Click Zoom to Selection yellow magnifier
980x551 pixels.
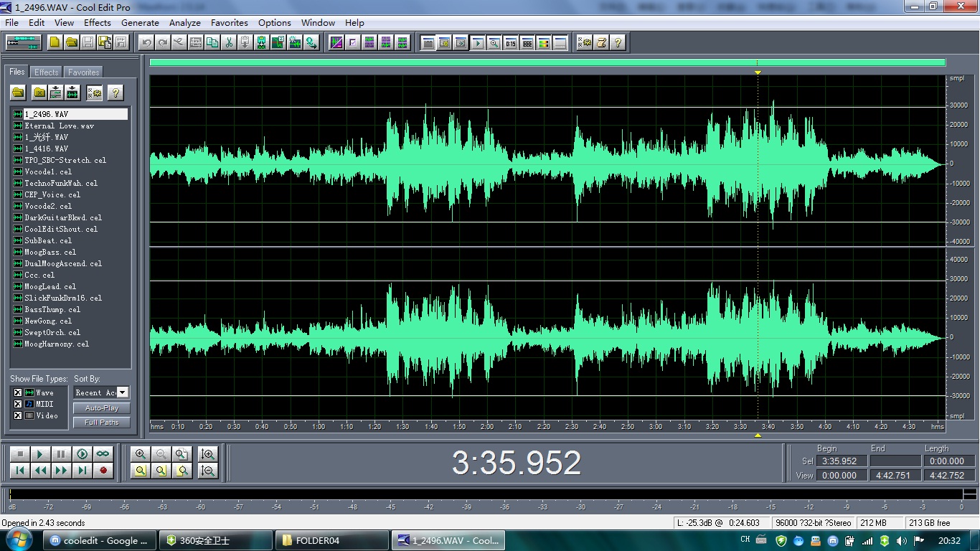(x=141, y=471)
